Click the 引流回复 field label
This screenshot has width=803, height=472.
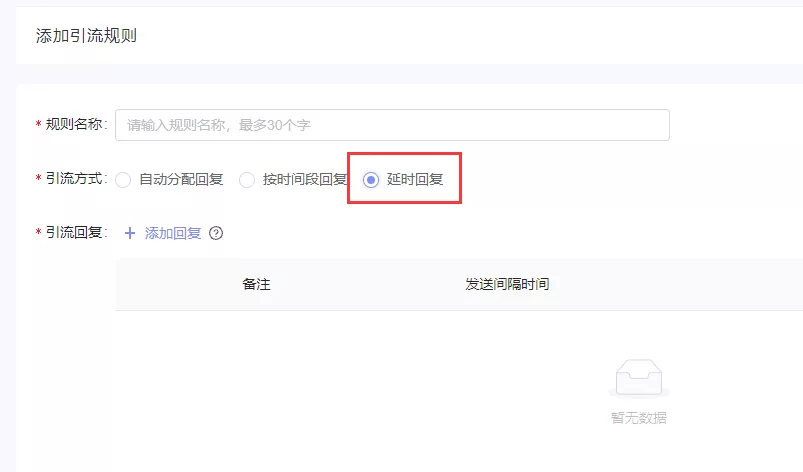coord(74,232)
